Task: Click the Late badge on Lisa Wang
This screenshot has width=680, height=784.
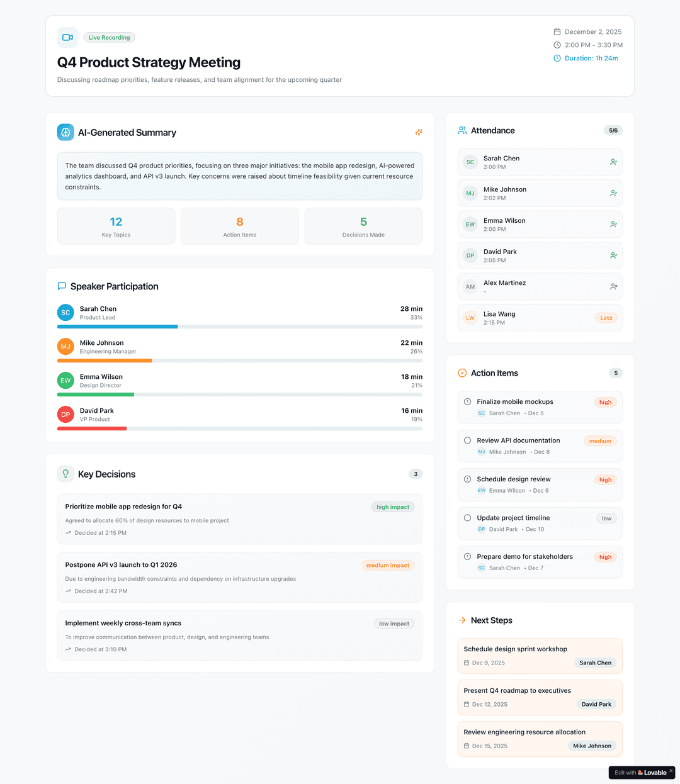Action: [x=606, y=318]
